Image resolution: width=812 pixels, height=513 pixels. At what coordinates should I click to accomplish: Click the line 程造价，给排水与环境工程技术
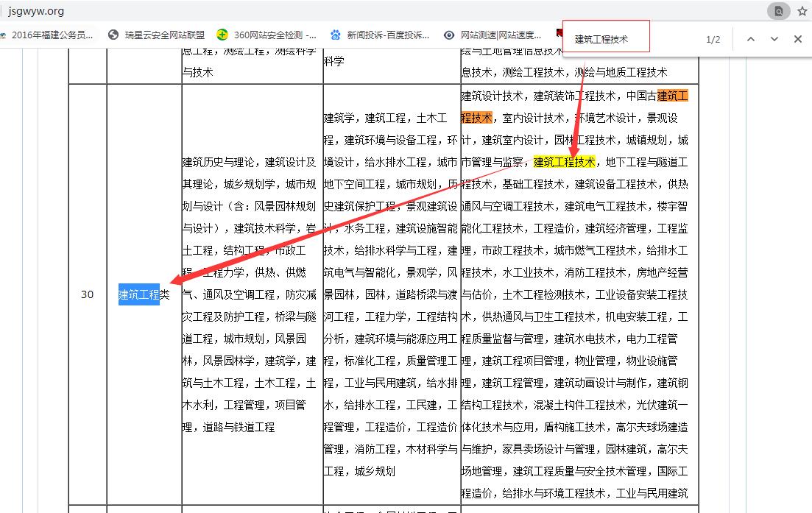tap(533, 493)
